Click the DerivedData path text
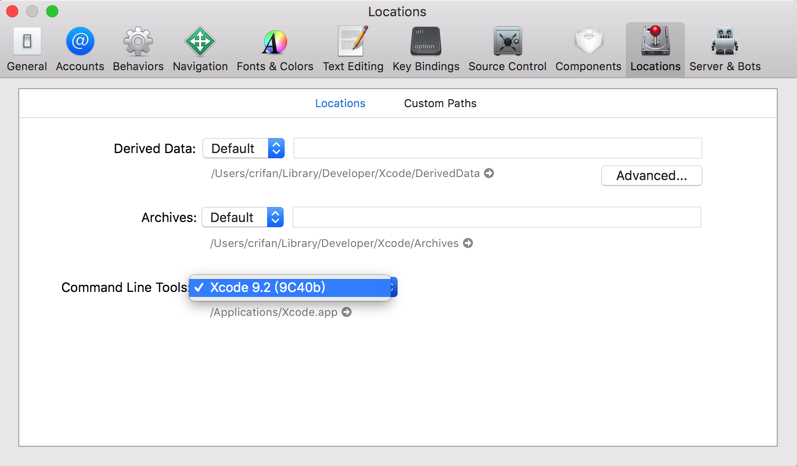The width and height of the screenshot is (797, 466). (x=345, y=173)
